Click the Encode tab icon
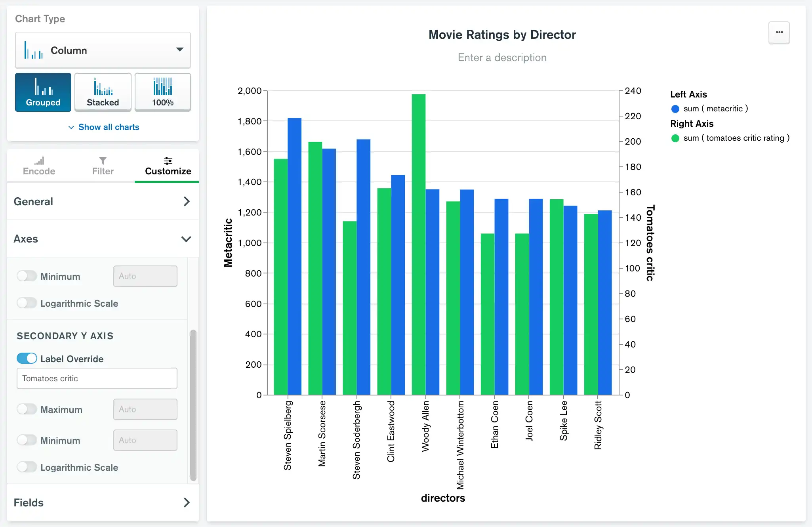This screenshot has width=812, height=527. [39, 159]
